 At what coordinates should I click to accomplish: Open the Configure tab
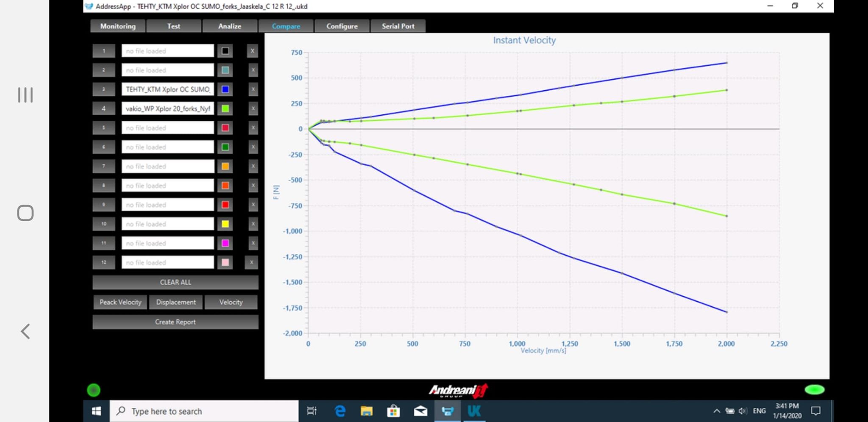tap(342, 26)
